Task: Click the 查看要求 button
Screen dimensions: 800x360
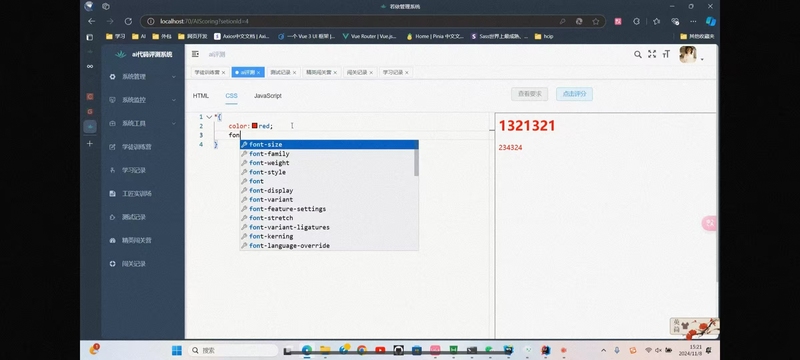Action: point(530,94)
